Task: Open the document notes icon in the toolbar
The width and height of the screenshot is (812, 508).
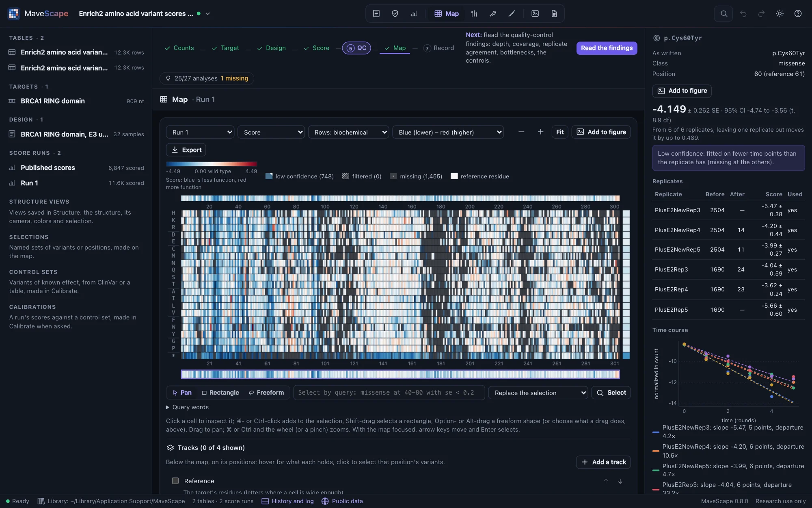Action: pos(376,13)
